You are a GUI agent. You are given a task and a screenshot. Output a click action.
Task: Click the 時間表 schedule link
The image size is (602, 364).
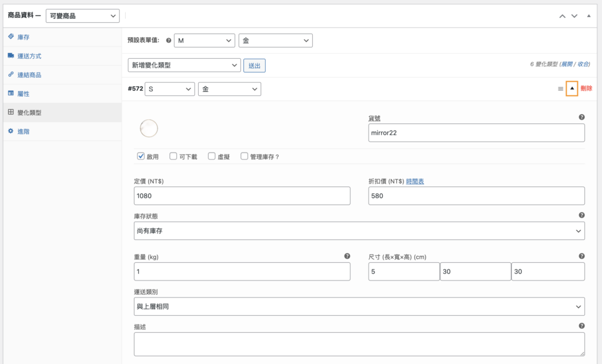click(x=416, y=181)
